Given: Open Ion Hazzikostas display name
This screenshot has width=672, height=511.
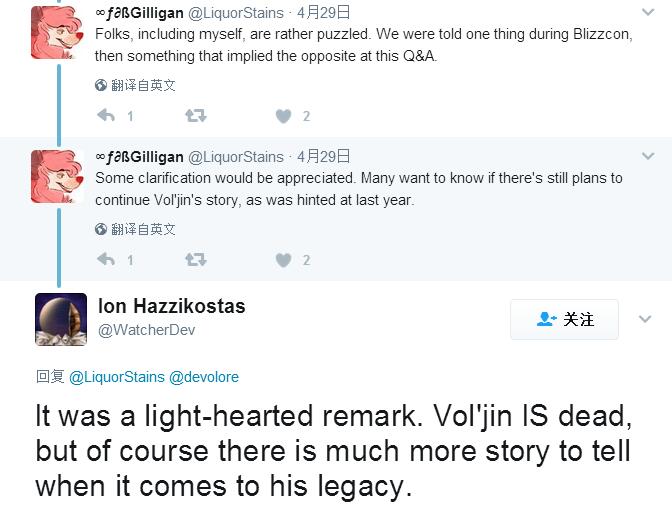Looking at the screenshot, I should (171, 306).
